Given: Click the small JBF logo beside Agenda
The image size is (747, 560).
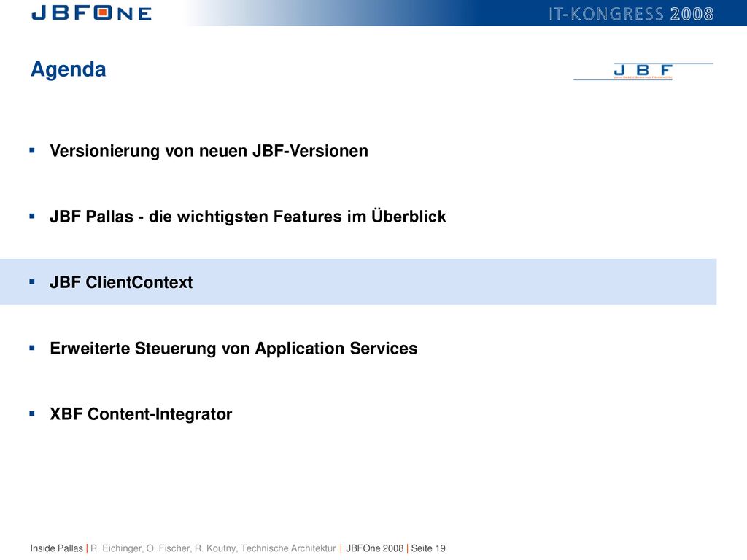Looking at the screenshot, I should [x=643, y=71].
